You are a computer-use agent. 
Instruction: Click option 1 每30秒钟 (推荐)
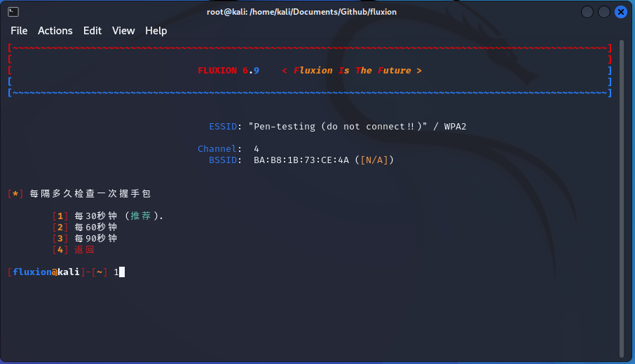pyautogui.click(x=108, y=216)
